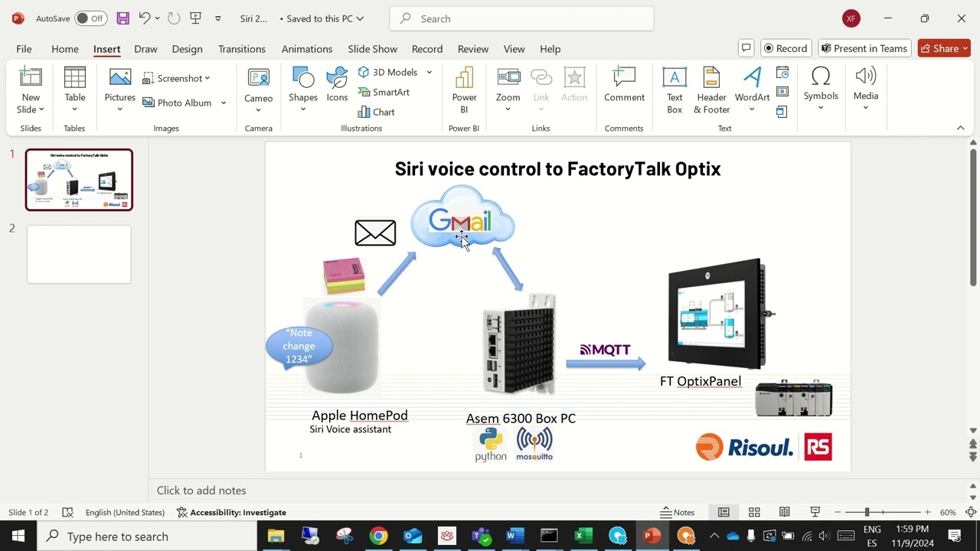This screenshot has height=551, width=980.
Task: Open the Pictures insert option
Action: coord(120,90)
